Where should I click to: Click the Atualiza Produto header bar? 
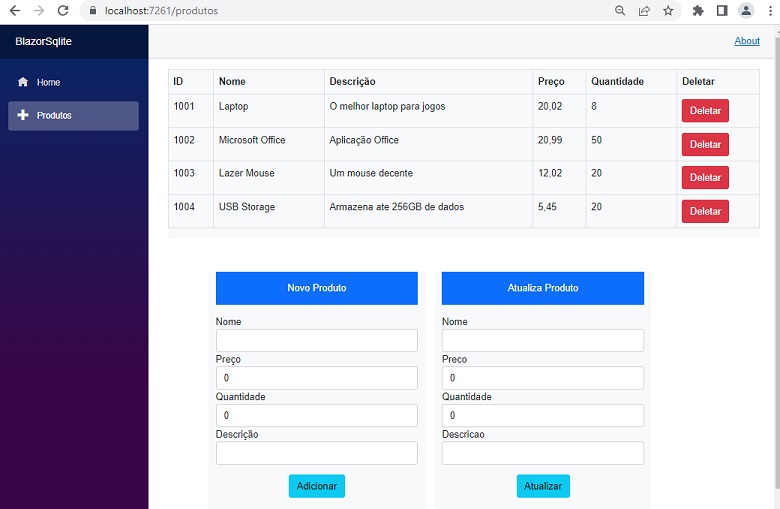543,288
